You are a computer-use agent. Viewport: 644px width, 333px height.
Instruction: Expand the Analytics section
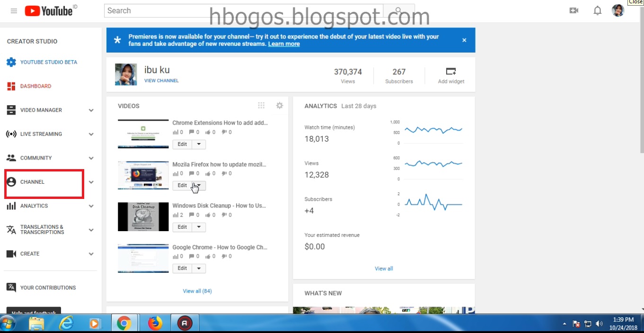point(91,206)
